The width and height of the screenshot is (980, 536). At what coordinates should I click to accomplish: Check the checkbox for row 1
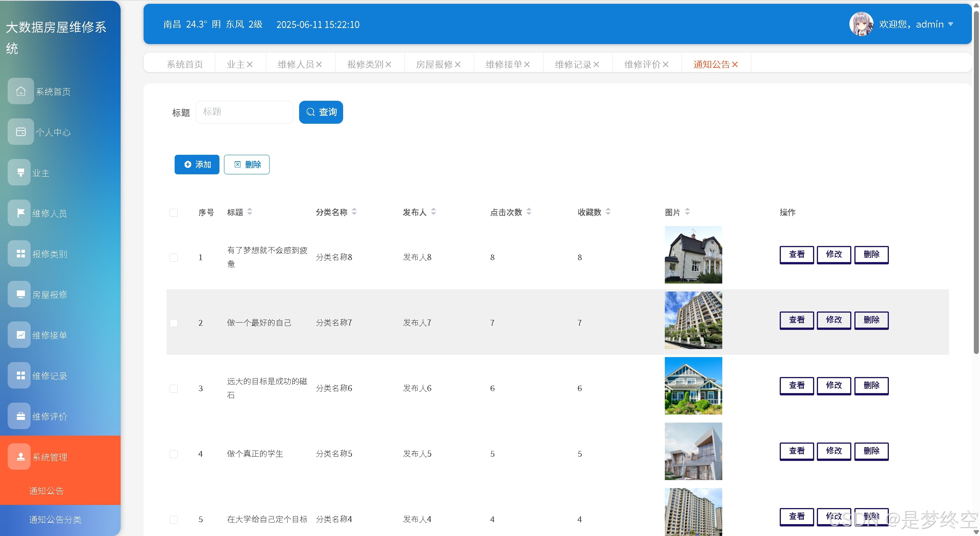[173, 257]
